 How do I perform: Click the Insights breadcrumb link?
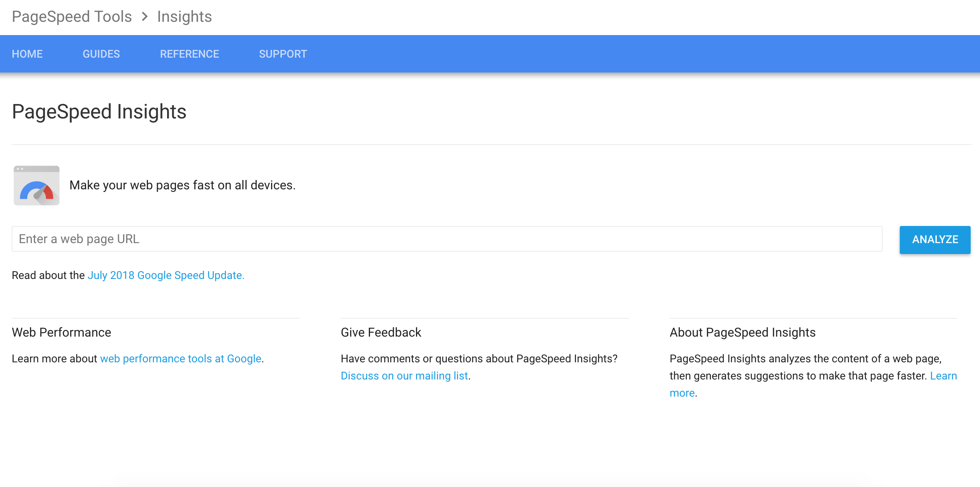pos(184,17)
